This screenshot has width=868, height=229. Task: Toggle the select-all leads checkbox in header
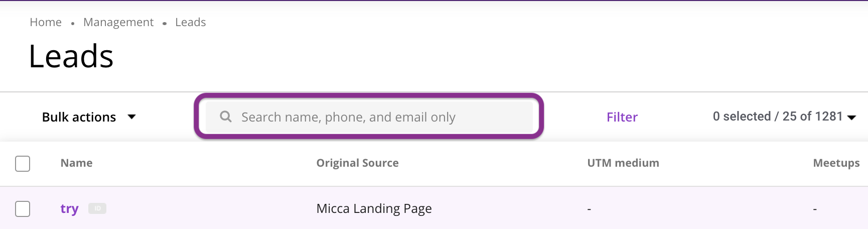[23, 163]
